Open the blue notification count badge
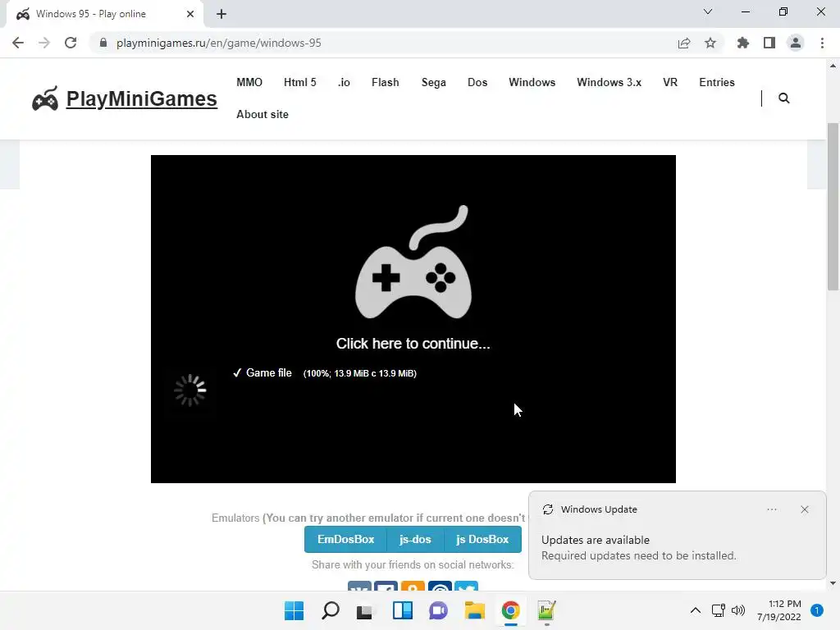The image size is (840, 630). tap(817, 610)
